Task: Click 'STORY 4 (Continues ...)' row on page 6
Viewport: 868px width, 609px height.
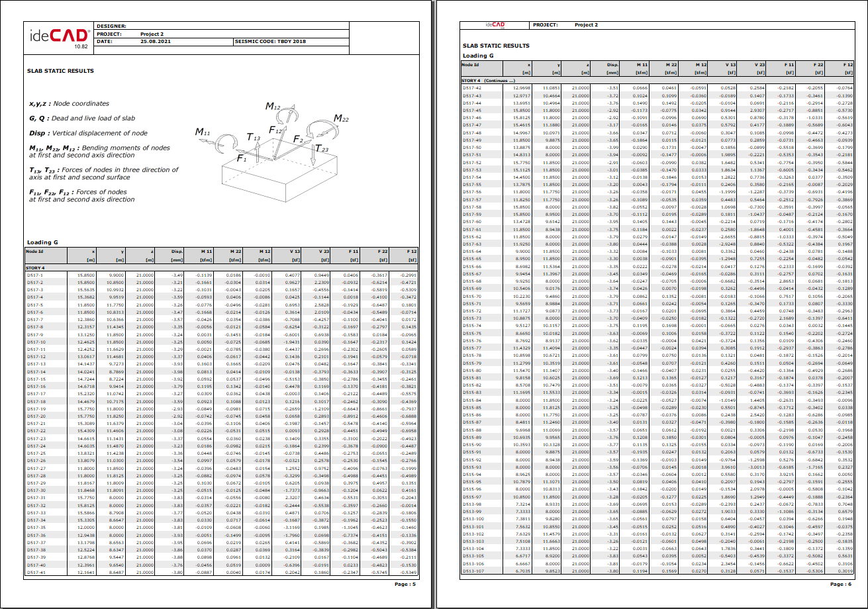Action: (658, 80)
